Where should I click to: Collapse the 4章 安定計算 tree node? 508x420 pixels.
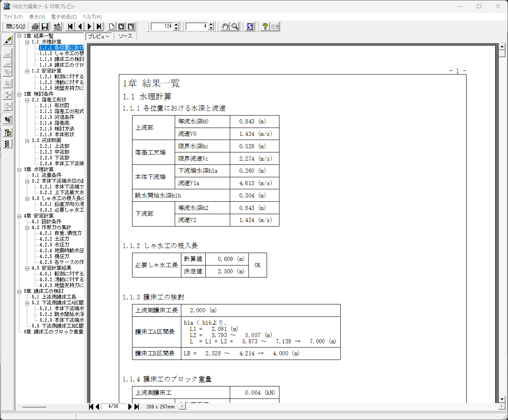[x=19, y=216]
